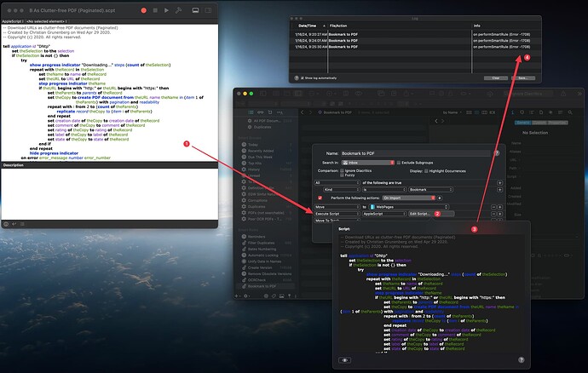Enable Exclude Subgroups checkbox
The height and width of the screenshot is (373, 588).
(399, 163)
